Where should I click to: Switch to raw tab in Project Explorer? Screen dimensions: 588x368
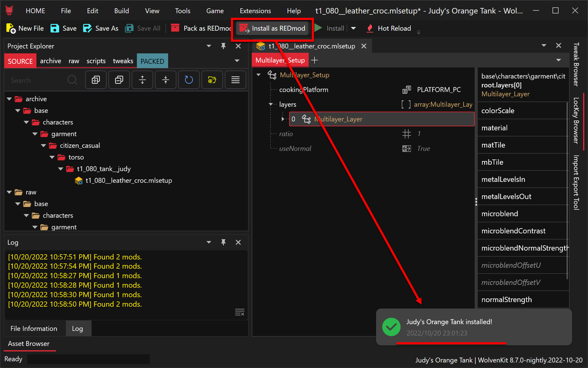tap(74, 61)
